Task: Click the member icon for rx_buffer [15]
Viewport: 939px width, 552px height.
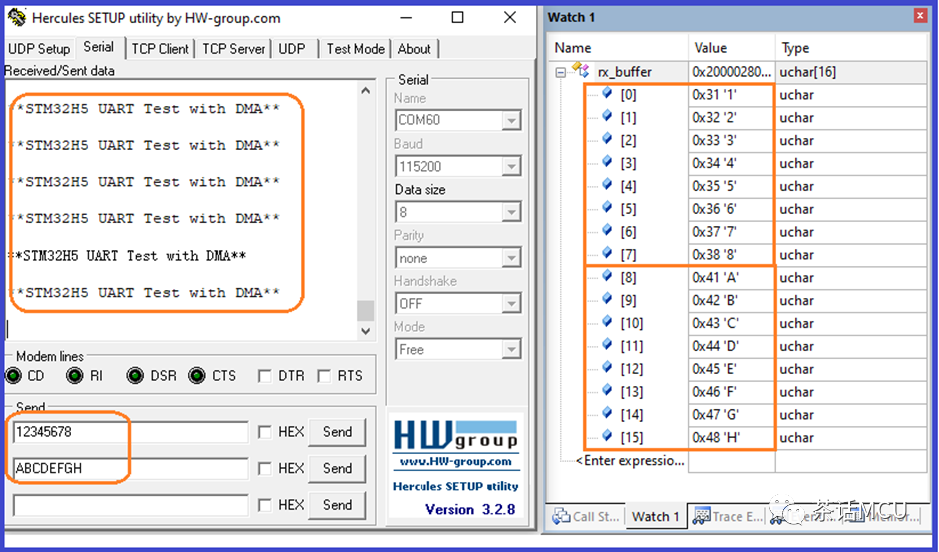Action: (607, 436)
